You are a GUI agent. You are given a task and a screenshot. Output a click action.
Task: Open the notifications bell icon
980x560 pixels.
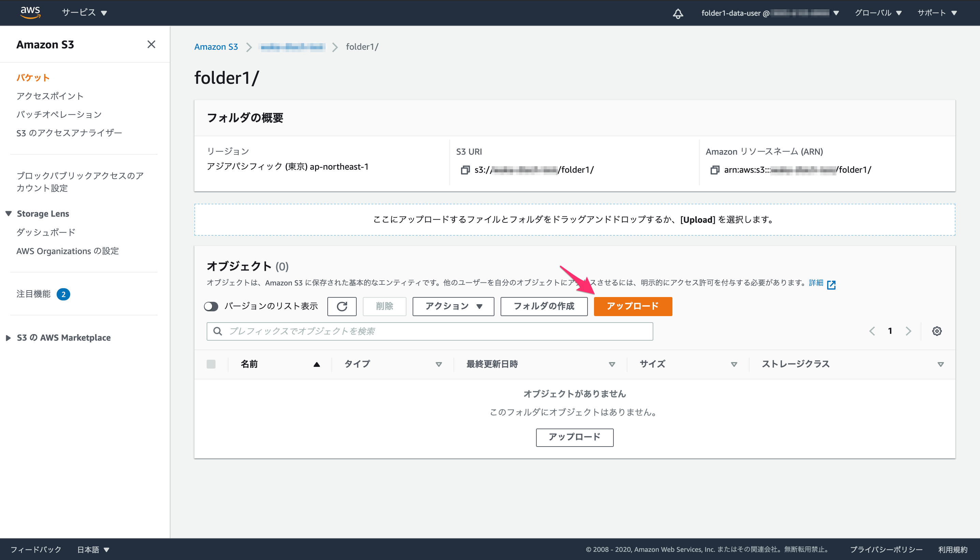[x=678, y=14]
